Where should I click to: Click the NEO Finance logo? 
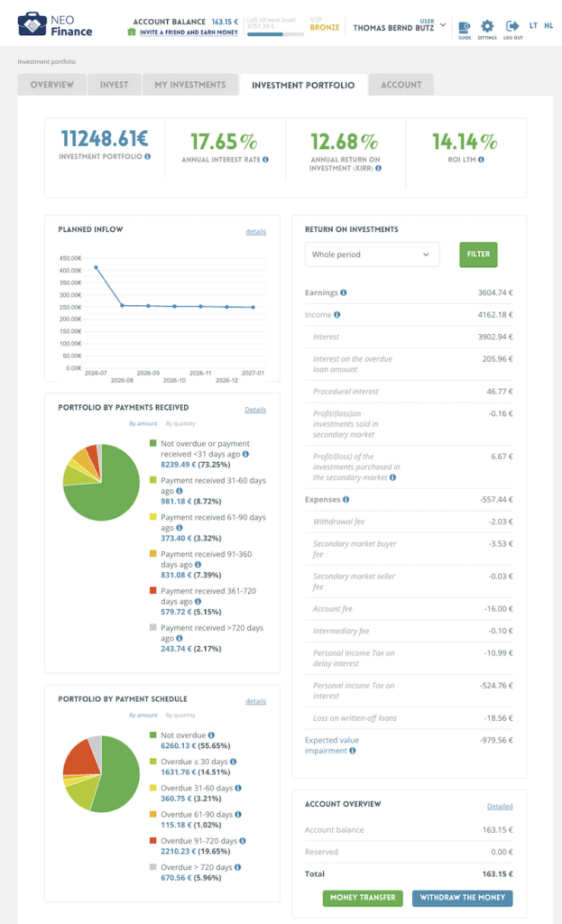click(55, 25)
